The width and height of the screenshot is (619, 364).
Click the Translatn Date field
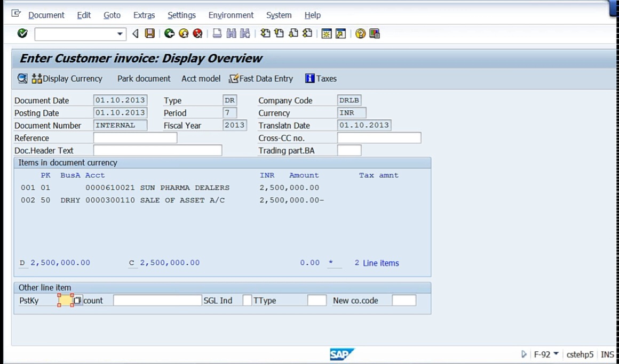[364, 125]
